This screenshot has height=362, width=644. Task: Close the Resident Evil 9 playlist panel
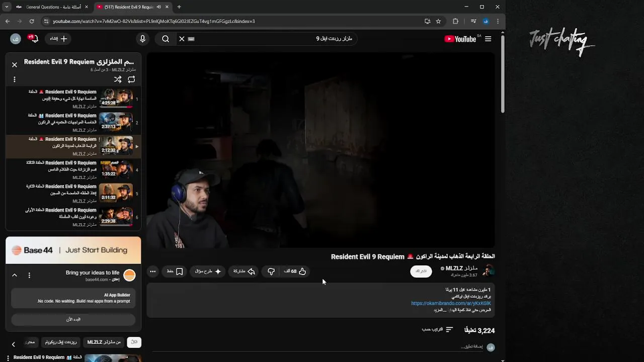point(15,65)
